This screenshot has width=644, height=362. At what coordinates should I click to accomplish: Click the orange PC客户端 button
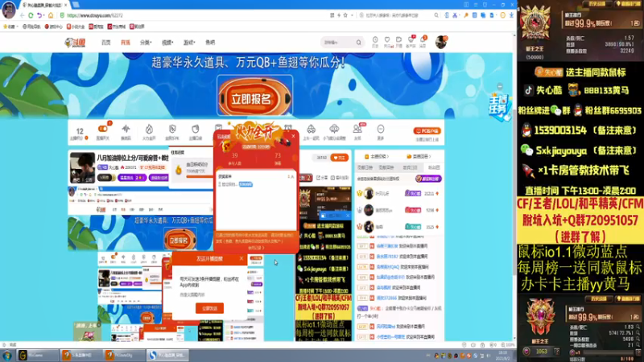click(427, 131)
